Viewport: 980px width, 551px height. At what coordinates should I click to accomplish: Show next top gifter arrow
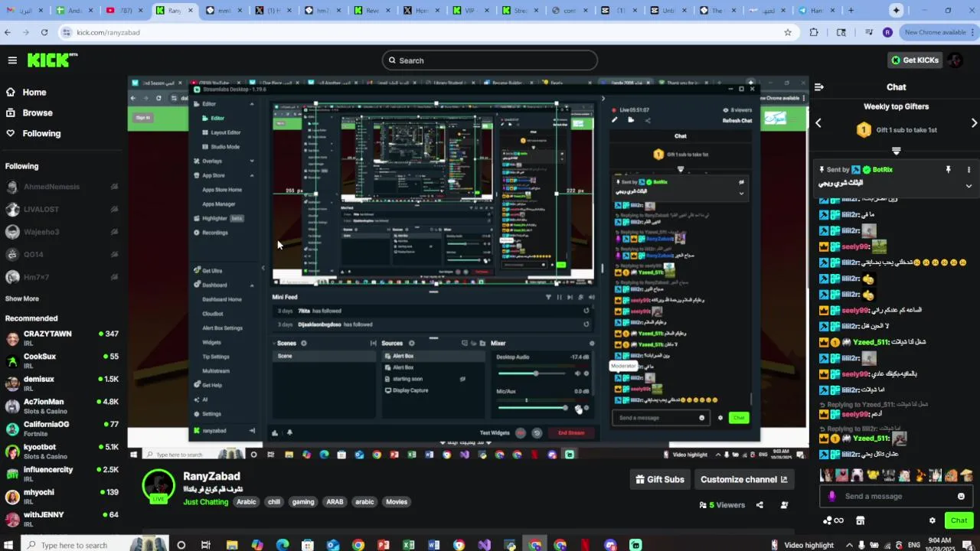coord(974,123)
